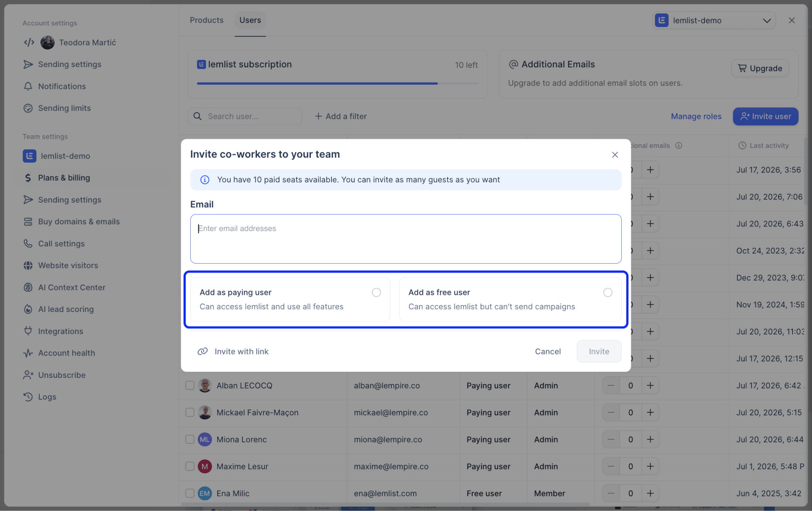Click the Invite user button
Viewport: 812px width, 511px height.
pyautogui.click(x=766, y=117)
